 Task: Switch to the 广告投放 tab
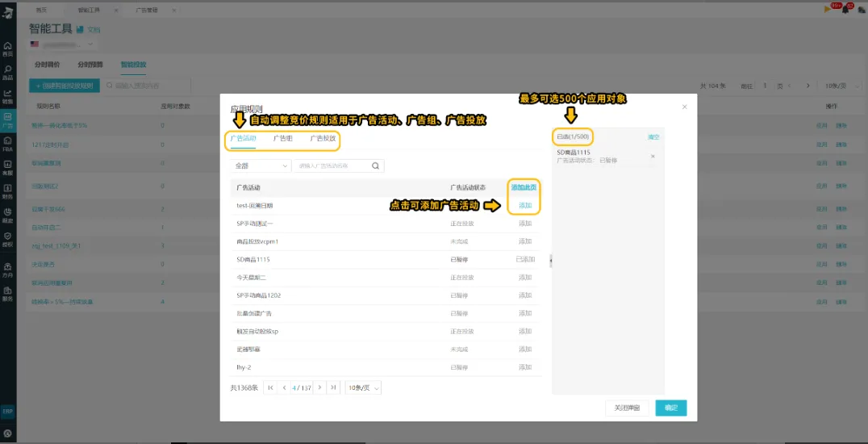click(323, 139)
